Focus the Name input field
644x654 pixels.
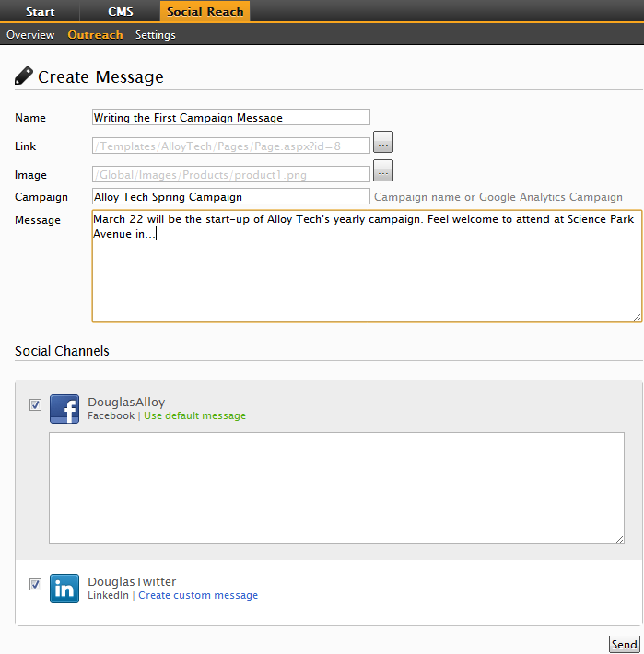click(230, 118)
